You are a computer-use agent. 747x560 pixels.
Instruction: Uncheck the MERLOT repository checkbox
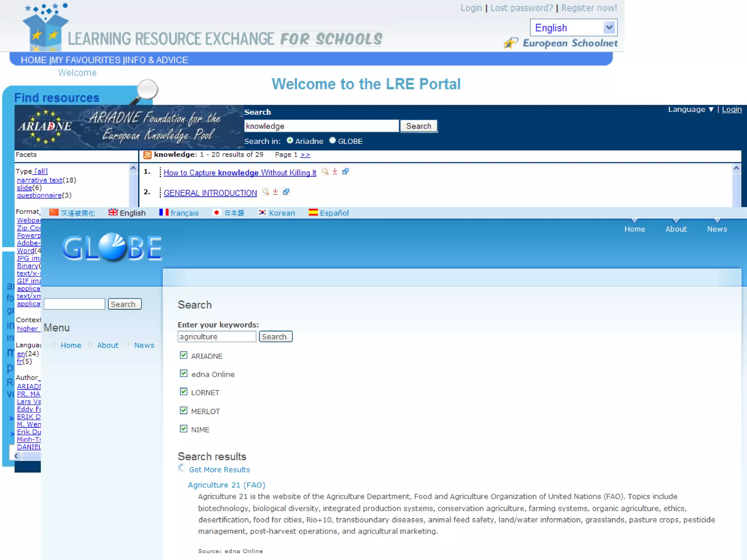click(x=183, y=411)
